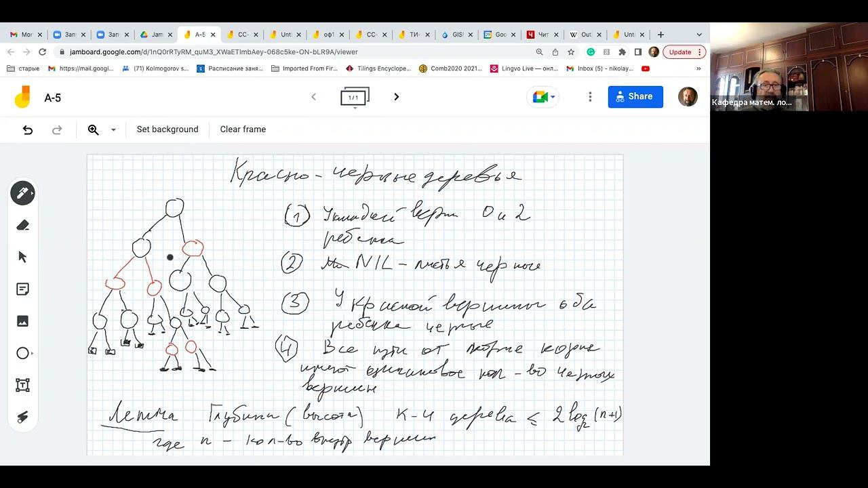Click the zoom magnifier icon

[94, 129]
